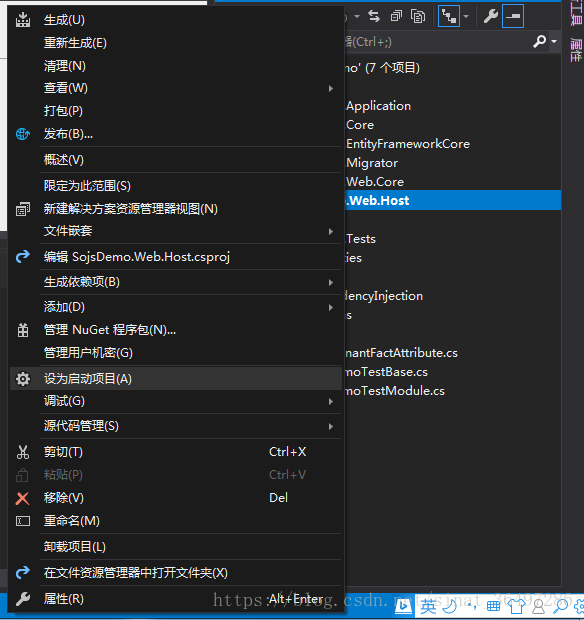The height and width of the screenshot is (620, 584).
Task: Open the search options dropdown arrow
Action: click(x=554, y=41)
